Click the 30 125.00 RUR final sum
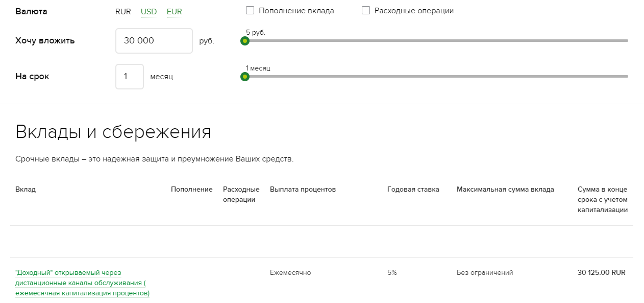The height and width of the screenshot is (303, 644). click(x=602, y=273)
